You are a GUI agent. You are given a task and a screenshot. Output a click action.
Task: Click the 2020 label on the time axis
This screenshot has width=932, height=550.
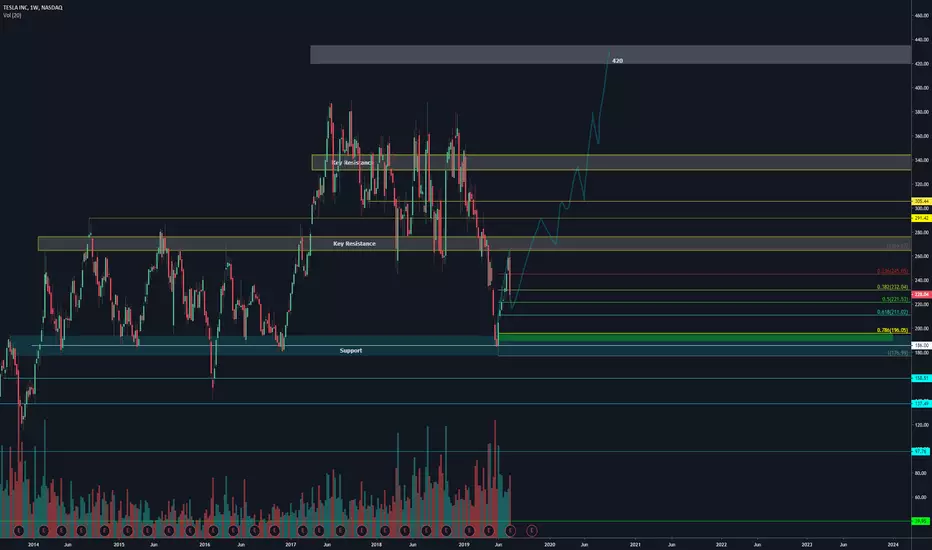point(550,544)
